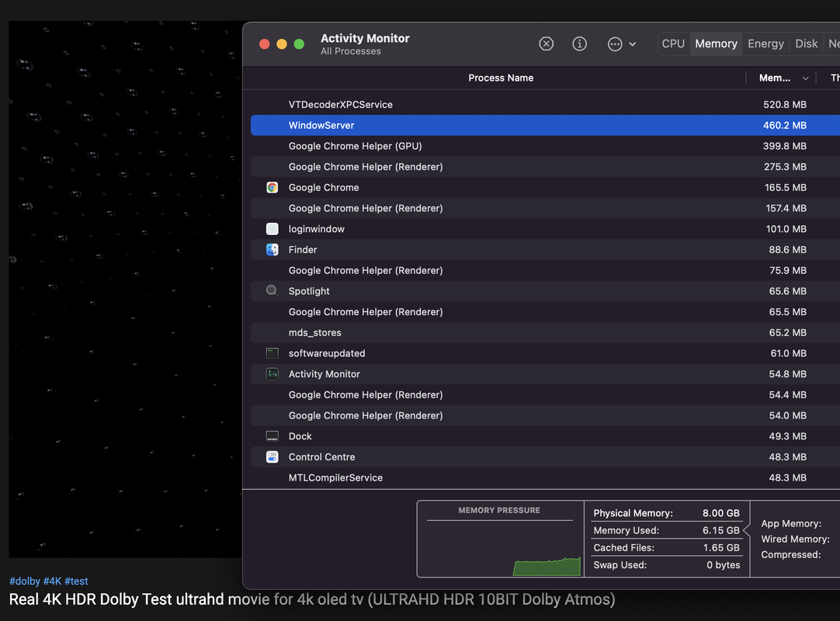Select the VTDecoderXPCService row
Viewport: 840px width, 621px height.
point(545,105)
